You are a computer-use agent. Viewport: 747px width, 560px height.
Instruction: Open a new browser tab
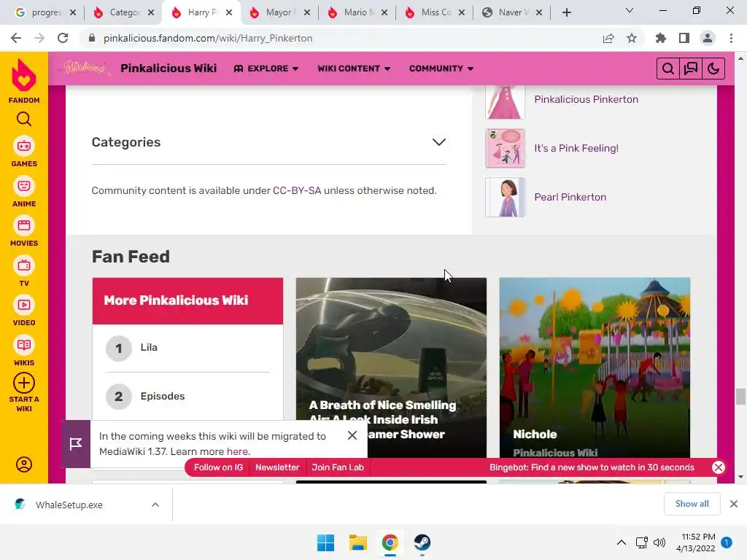coord(566,12)
